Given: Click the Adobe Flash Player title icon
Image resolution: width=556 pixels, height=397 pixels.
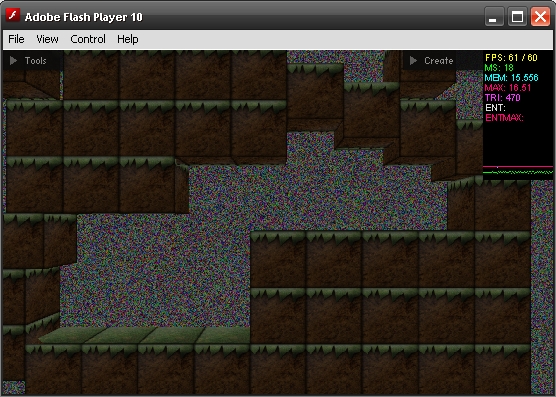Looking at the screenshot, I should [13, 15].
